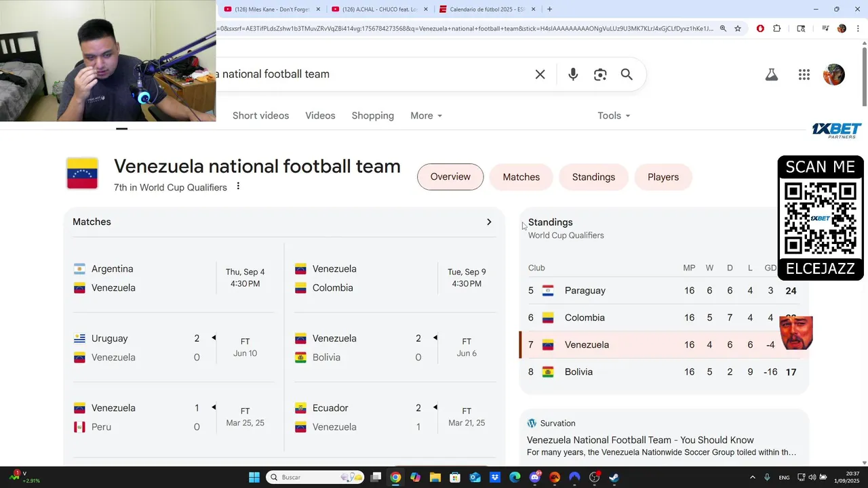Open Microsoft Edge on the taskbar
The height and width of the screenshot is (488, 868).
click(515, 477)
